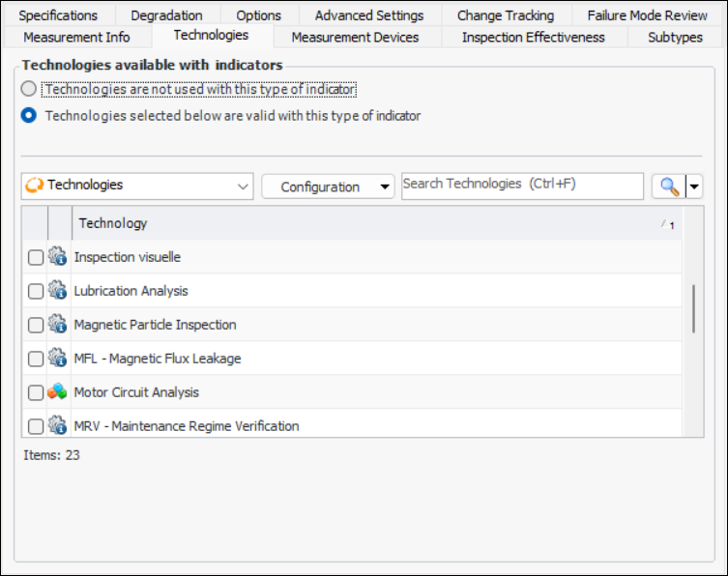Click the MRV Maintenance Regime Verification icon
This screenshot has width=728, height=576.
point(58,425)
